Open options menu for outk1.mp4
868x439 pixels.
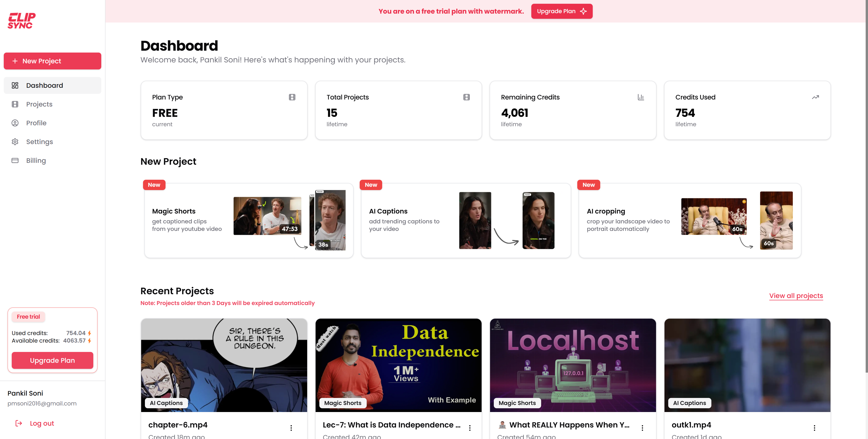[814, 428]
